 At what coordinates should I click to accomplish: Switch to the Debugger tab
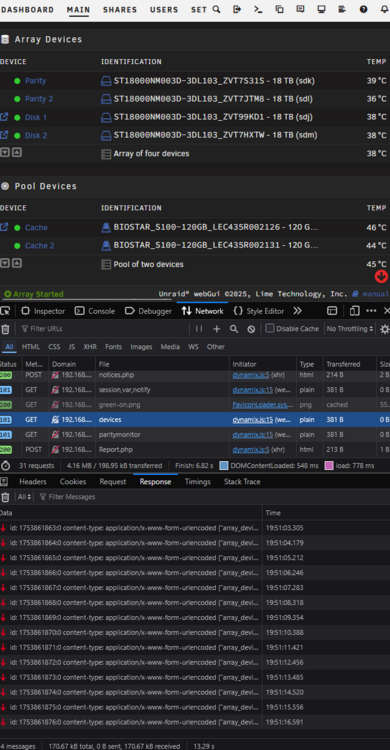[x=148, y=311]
